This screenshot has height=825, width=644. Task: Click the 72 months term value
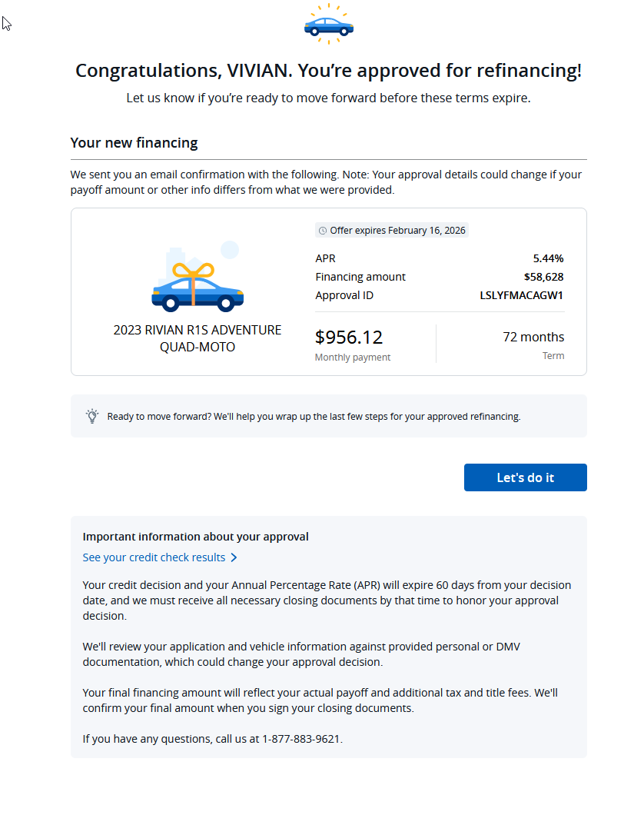tap(533, 337)
